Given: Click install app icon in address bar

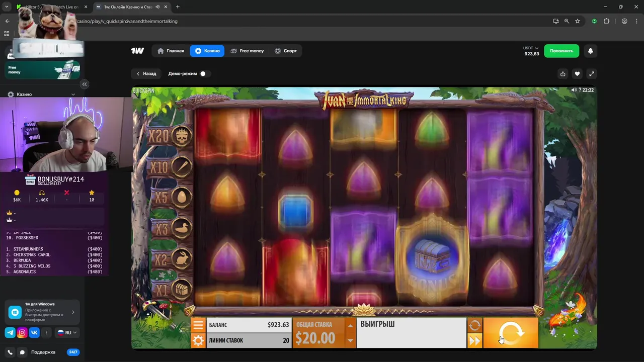Looking at the screenshot, I should point(555,21).
